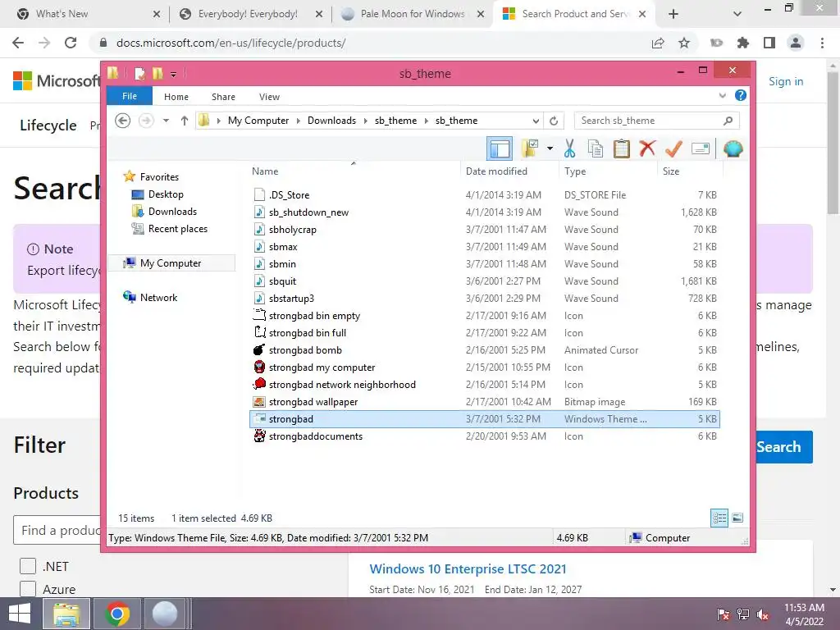
Task: Click the Paste clipboard icon in Explorer toolbar
Action: pos(622,148)
